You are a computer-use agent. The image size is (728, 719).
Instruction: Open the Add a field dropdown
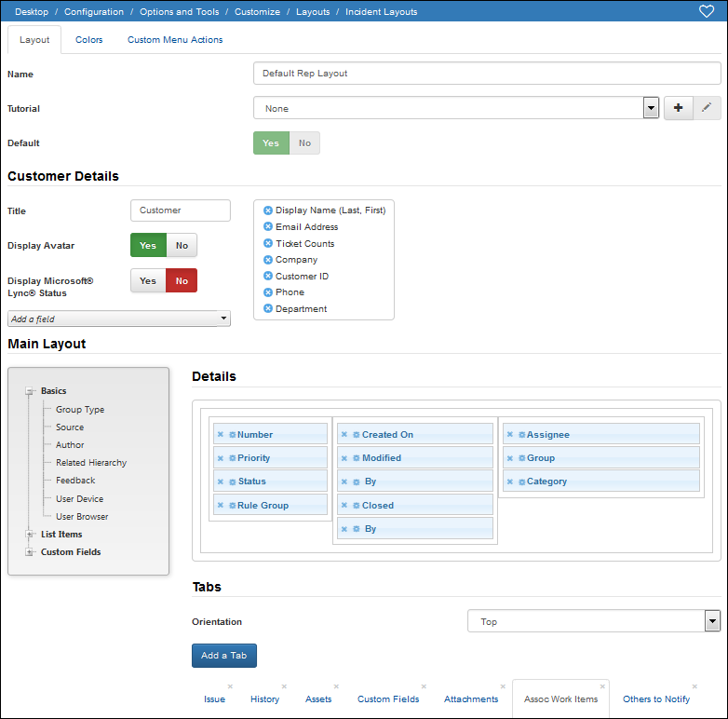tap(119, 319)
